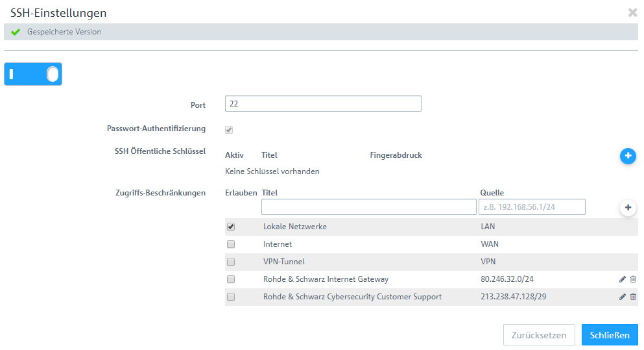
Task: Toggle the Passwort-Authentifizierung checkbox
Action: (229, 130)
